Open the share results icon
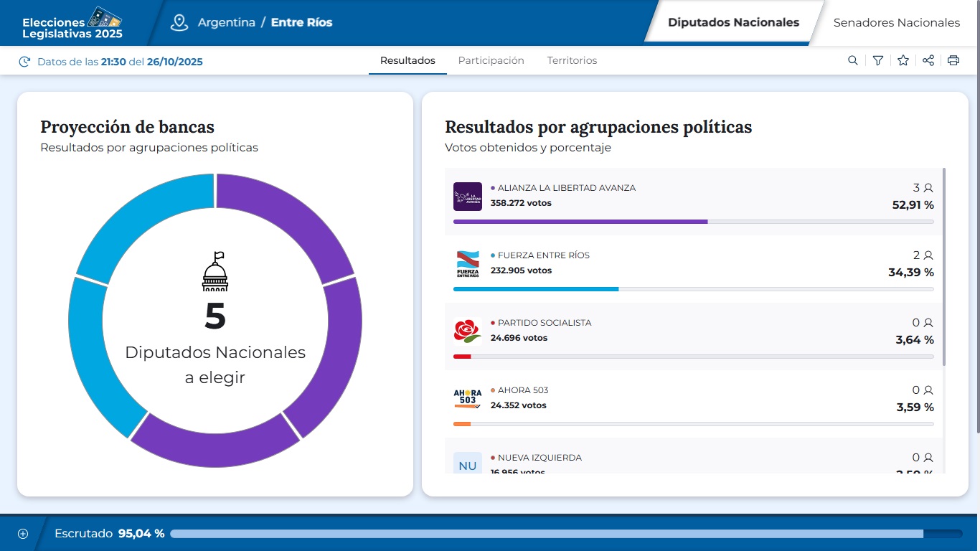 [928, 60]
